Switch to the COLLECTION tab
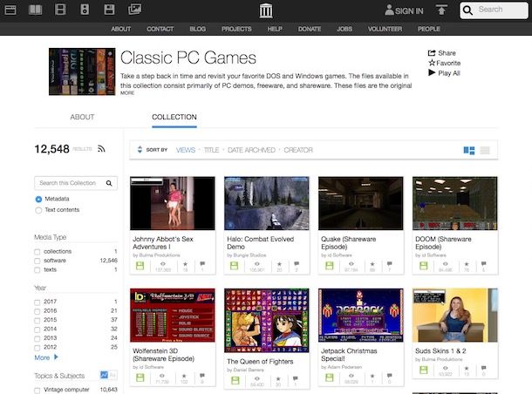The height and width of the screenshot is (394, 532). [174, 117]
